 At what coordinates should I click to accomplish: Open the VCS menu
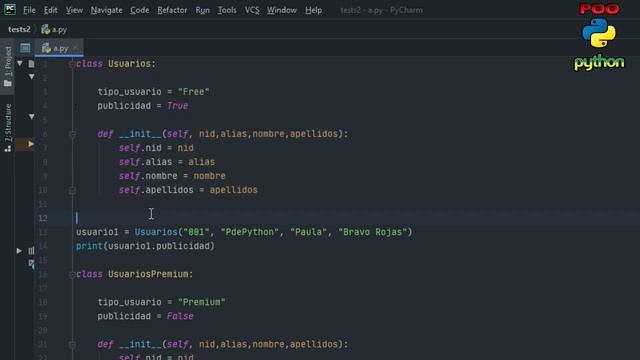click(x=252, y=10)
